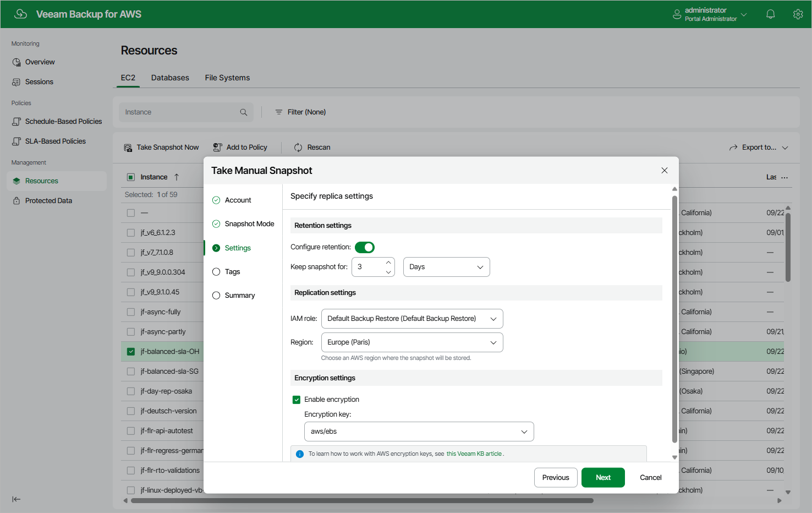Viewport: 812px width, 513px height.
Task: Click the dialog scroll down arrow
Action: [674, 457]
